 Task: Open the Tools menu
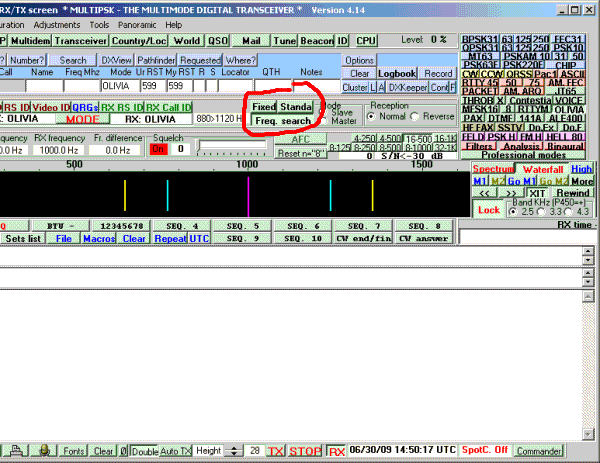click(x=99, y=25)
